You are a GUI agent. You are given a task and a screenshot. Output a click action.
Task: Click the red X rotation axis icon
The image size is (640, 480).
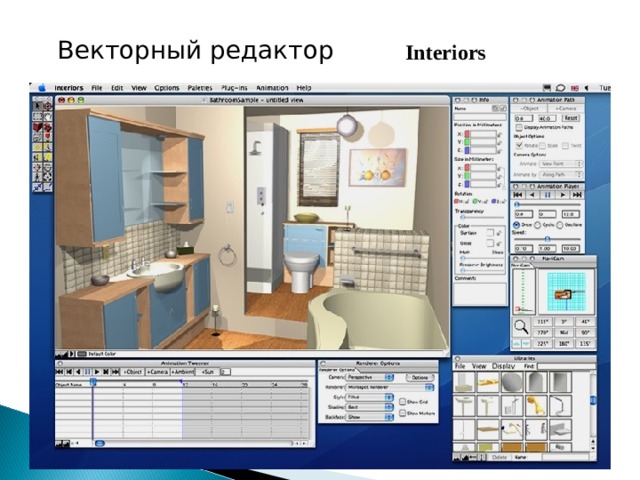457,202
